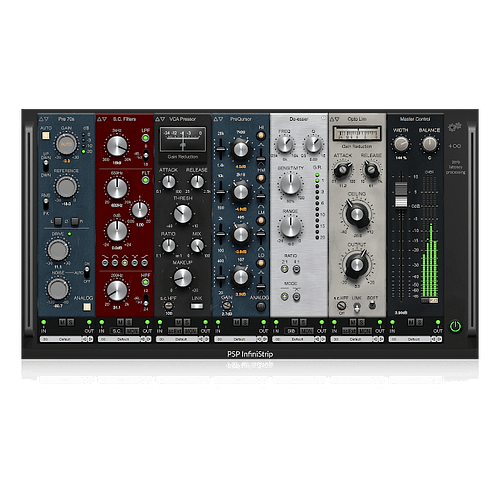Open the Pre 70s preset Default dropdown

(61, 339)
